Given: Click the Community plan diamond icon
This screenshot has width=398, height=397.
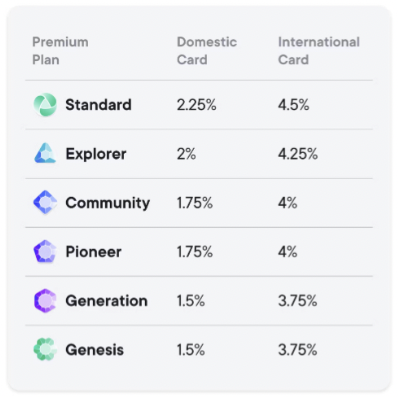Looking at the screenshot, I should 45,202.
